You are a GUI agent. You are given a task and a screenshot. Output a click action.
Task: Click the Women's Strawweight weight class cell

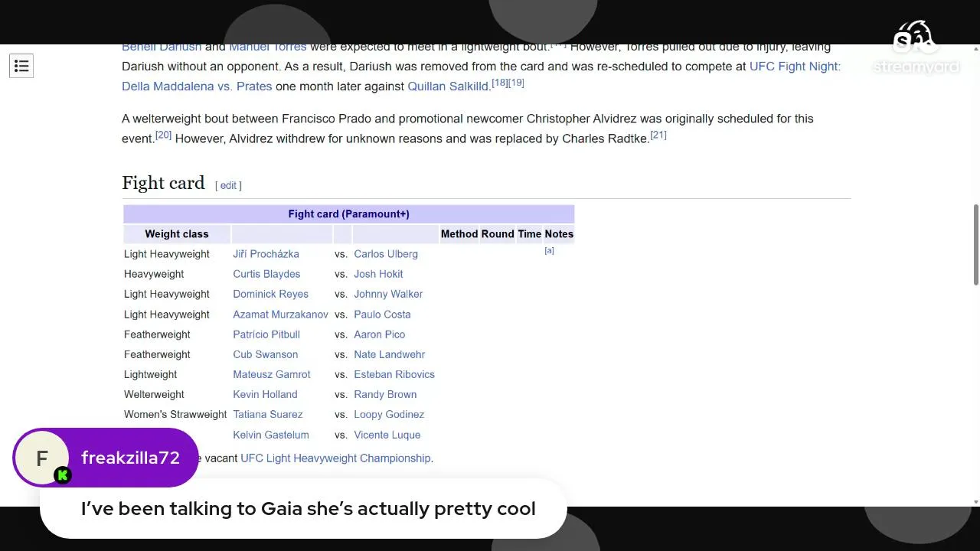(175, 414)
